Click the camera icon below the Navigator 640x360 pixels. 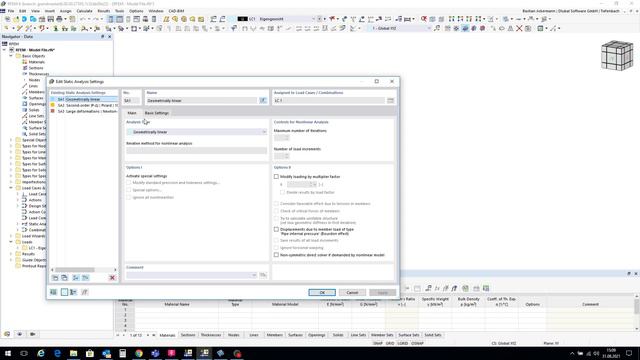coord(32,334)
